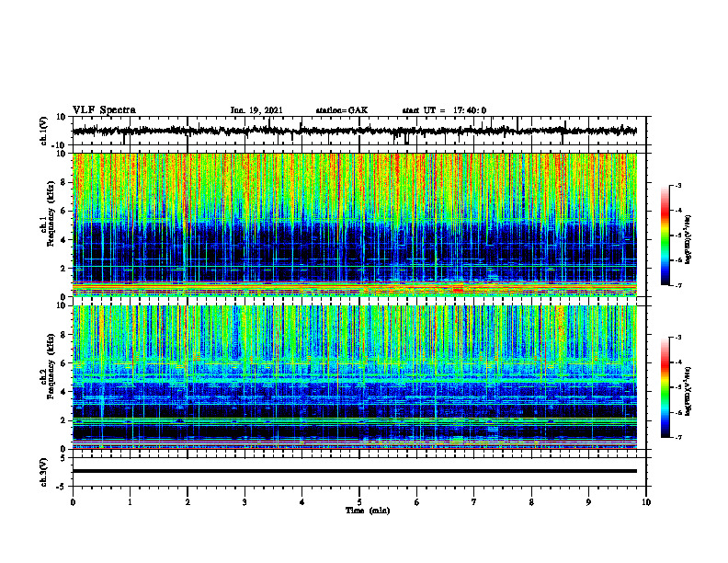Click time axis tick label "9"
Image resolution: width=728 pixels, height=563 pixels.
(588, 502)
